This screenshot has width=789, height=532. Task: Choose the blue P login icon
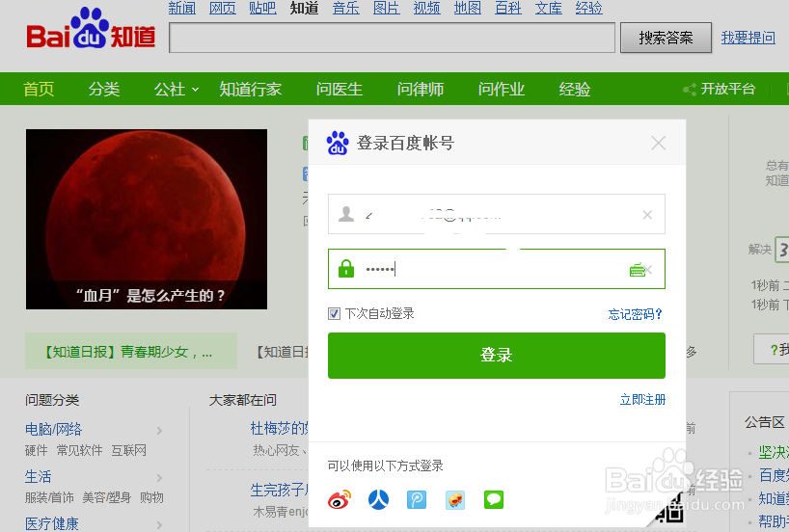click(x=417, y=500)
